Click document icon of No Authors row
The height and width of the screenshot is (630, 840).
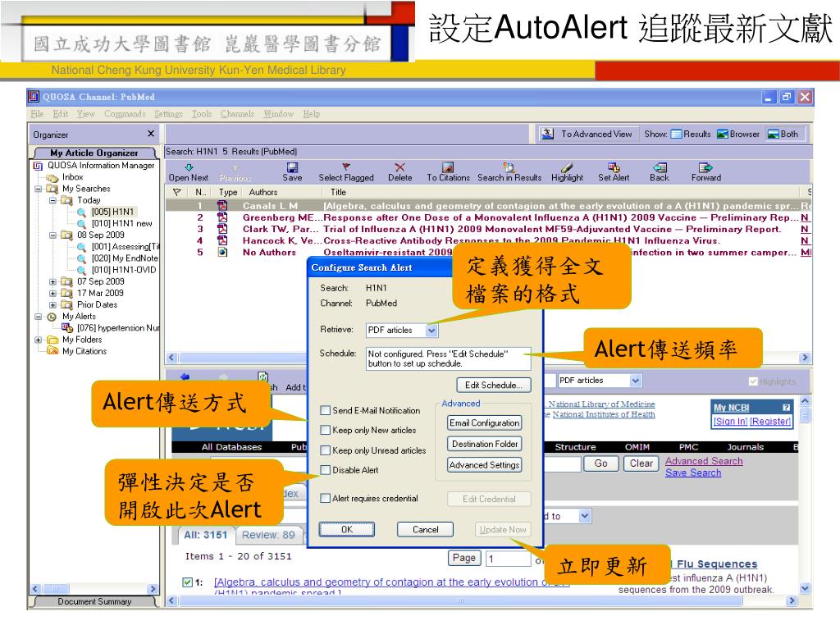(x=222, y=252)
